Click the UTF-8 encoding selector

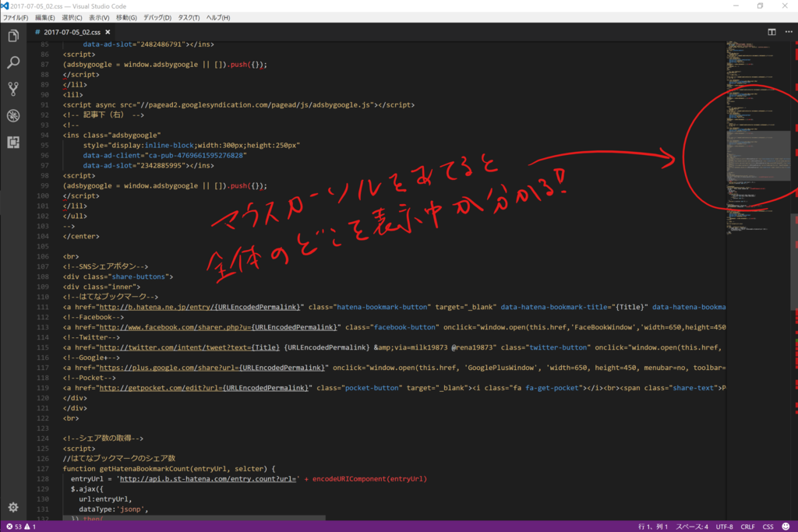tap(724, 527)
